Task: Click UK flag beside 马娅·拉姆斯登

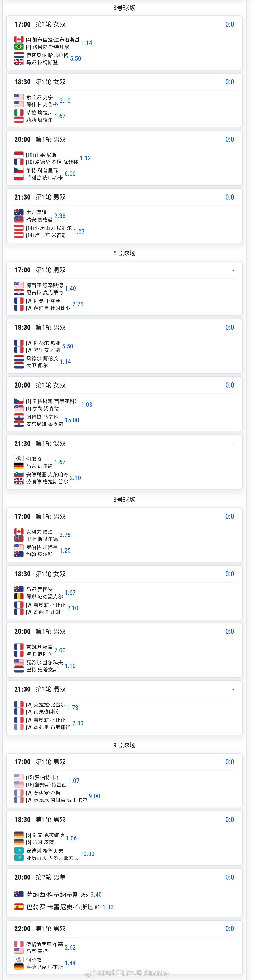Action: 19,62
